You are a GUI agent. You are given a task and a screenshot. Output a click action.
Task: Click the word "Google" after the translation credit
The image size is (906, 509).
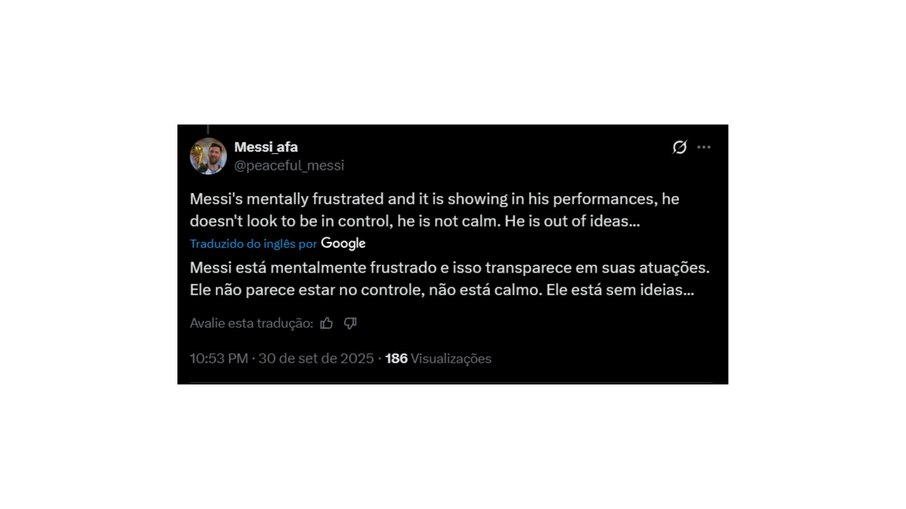[343, 243]
